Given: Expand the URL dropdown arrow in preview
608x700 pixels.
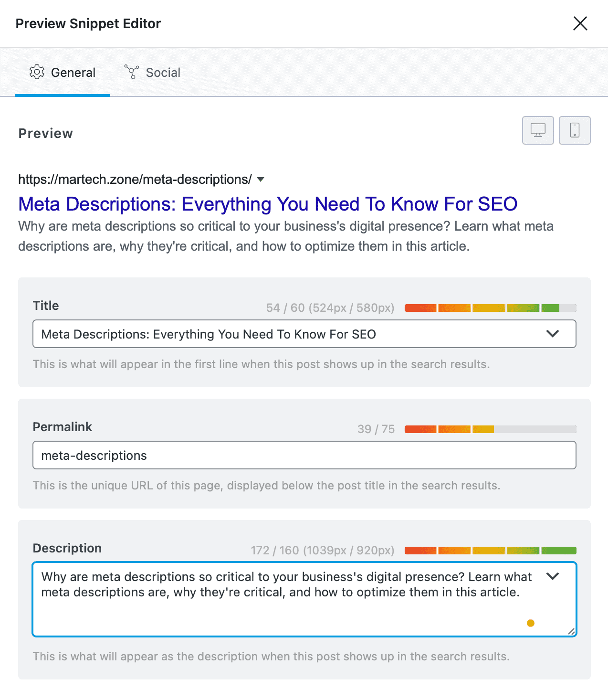Looking at the screenshot, I should tap(261, 180).
